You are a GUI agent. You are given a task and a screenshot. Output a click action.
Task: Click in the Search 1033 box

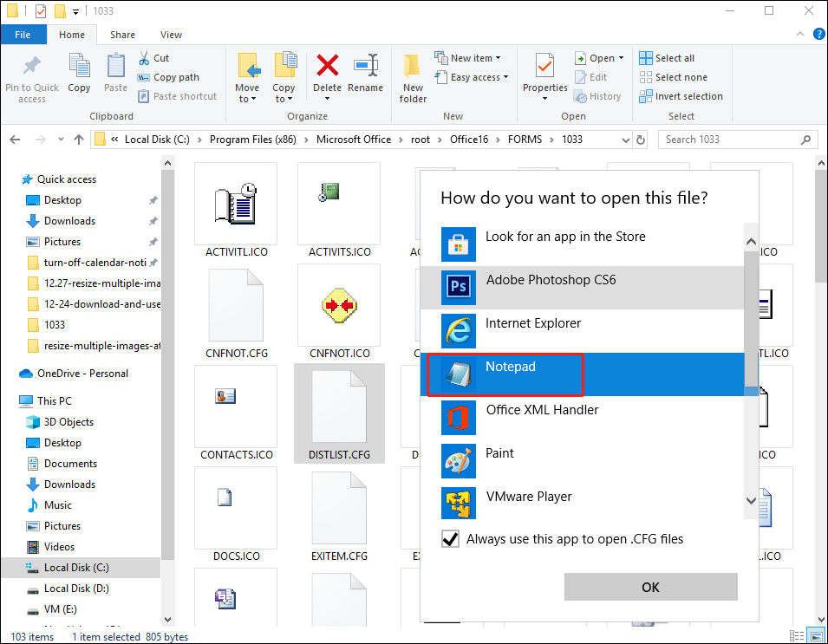pyautogui.click(x=737, y=140)
